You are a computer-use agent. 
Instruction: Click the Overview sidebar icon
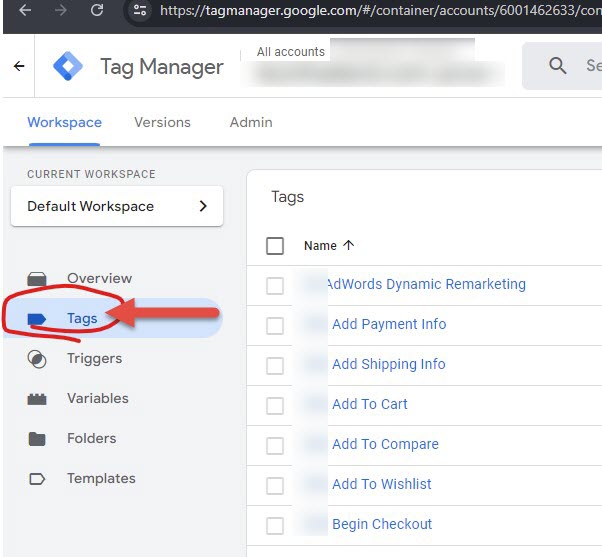[37, 279]
